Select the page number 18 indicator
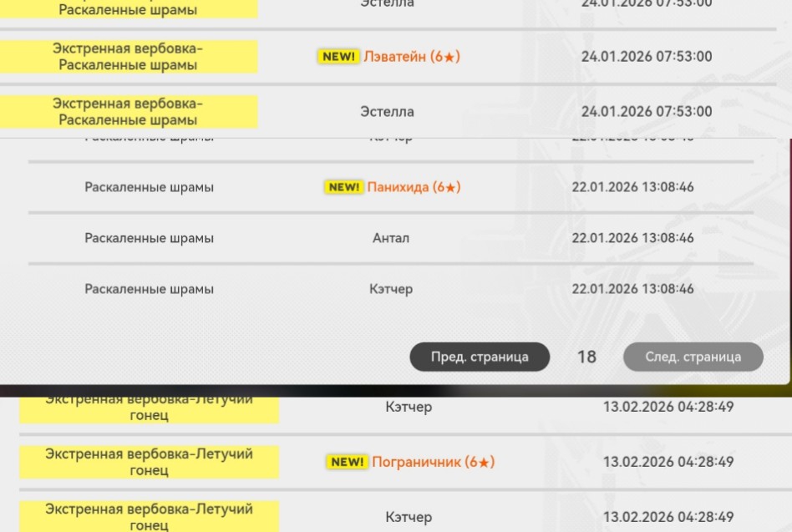Viewport: 792px width, 532px height. tap(586, 357)
